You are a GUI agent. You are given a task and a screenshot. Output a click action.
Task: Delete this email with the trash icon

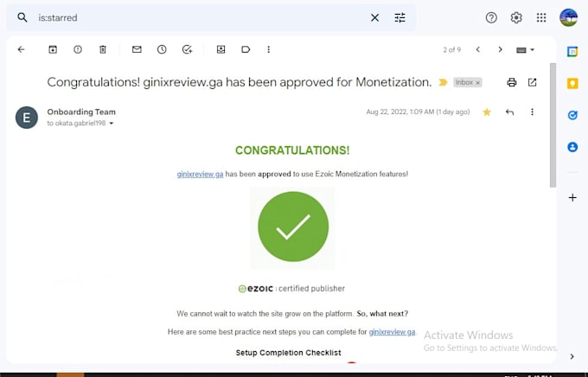(103, 49)
